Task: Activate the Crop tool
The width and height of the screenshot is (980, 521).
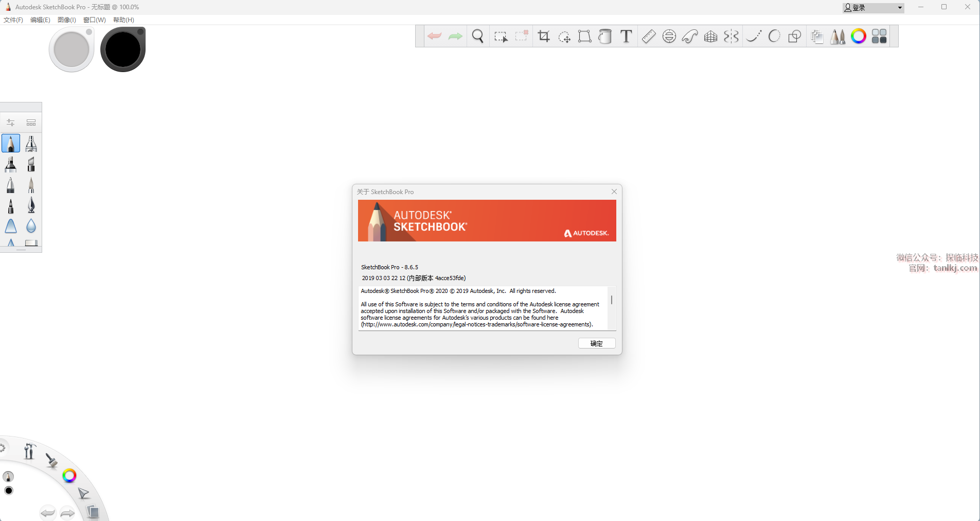Action: click(544, 36)
